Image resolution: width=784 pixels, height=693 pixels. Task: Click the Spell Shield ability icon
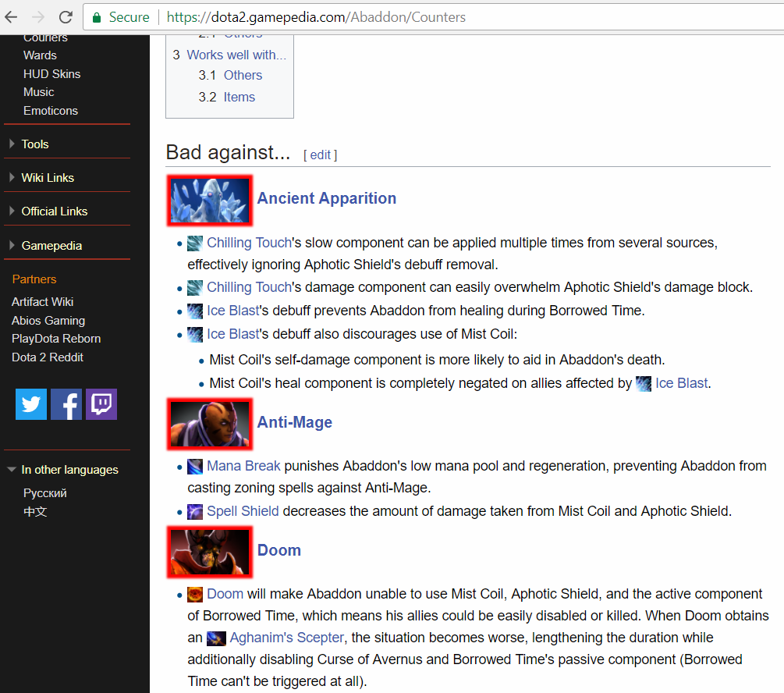pyautogui.click(x=195, y=512)
